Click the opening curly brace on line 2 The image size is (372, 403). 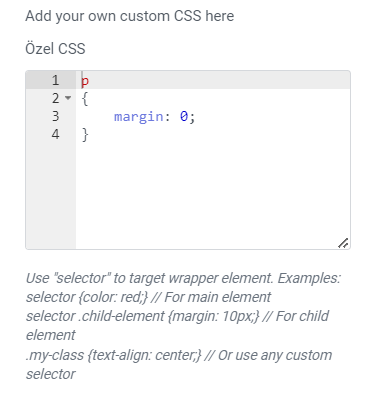(85, 99)
